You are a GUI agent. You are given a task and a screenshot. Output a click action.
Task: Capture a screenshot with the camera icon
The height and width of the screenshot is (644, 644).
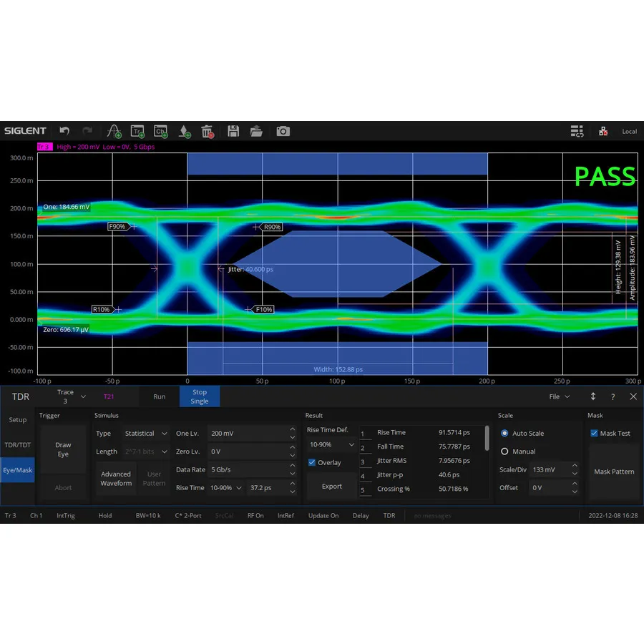(x=283, y=131)
